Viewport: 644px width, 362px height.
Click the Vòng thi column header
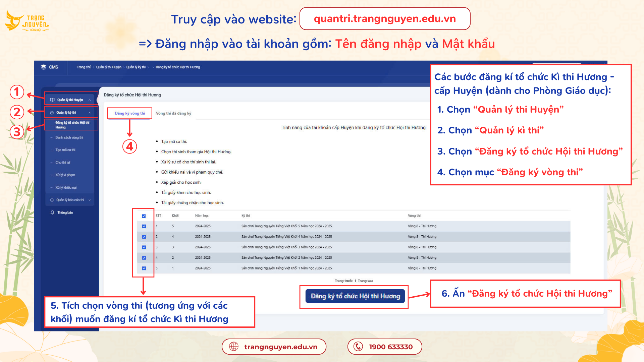(414, 216)
